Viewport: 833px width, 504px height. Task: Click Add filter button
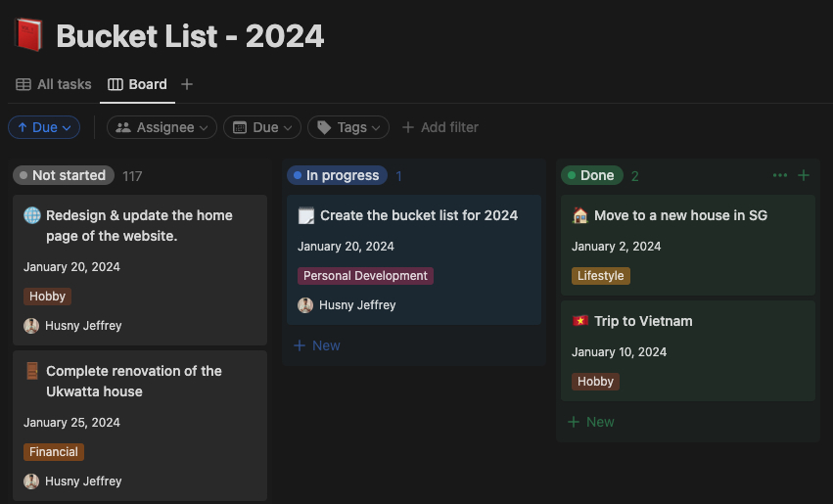[x=440, y=127]
